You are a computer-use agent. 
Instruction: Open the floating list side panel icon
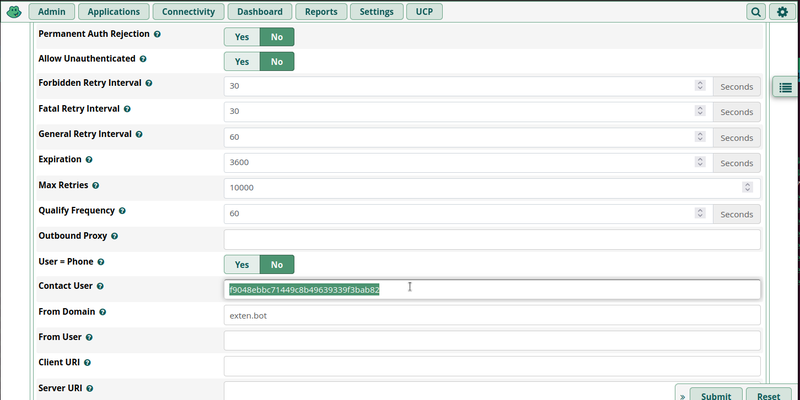point(785,88)
